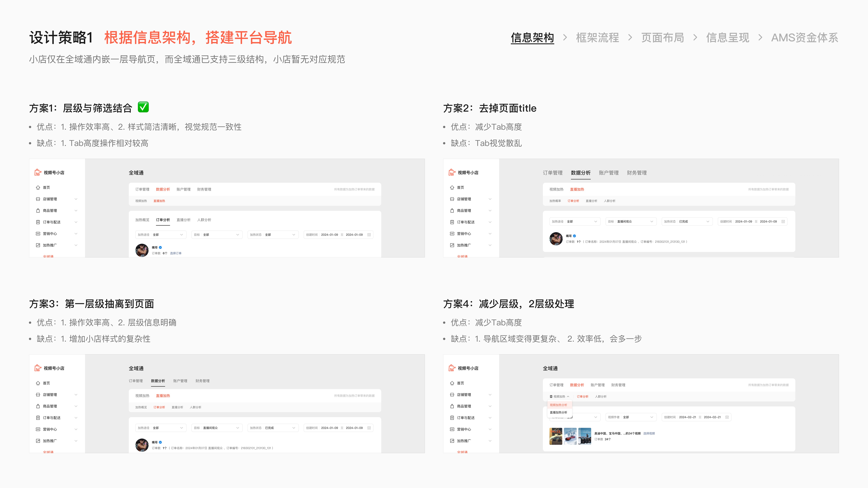Click the green checkmark beside 方案1 title
The image size is (868, 488).
[143, 107]
